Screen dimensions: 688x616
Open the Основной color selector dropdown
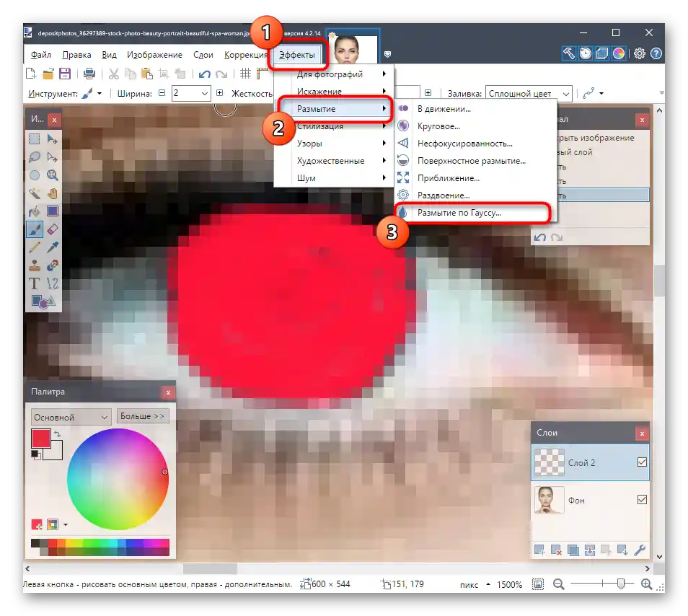(70, 417)
